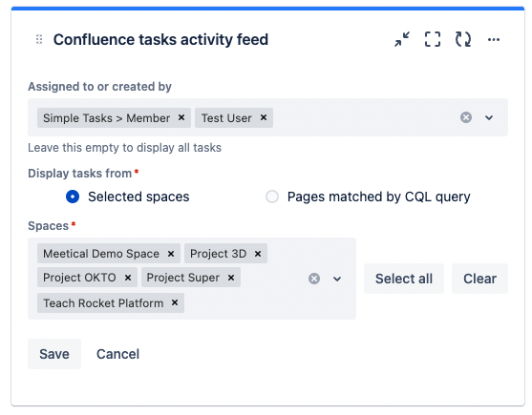
Task: Remove Project Super from spaces
Action: click(x=231, y=278)
